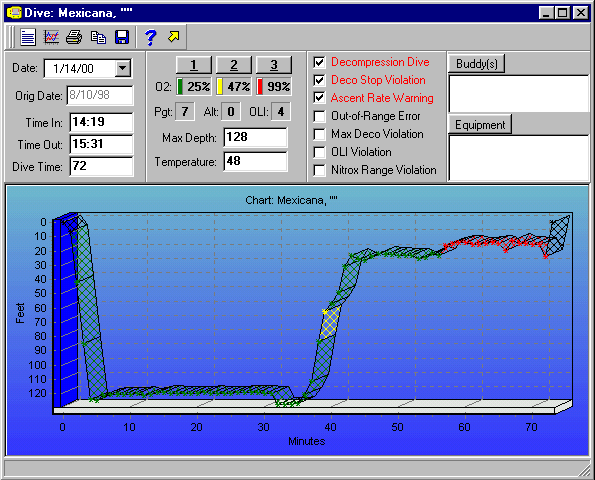This screenshot has height=480, width=595.
Task: Print the dive using printer icon
Action: (74, 37)
